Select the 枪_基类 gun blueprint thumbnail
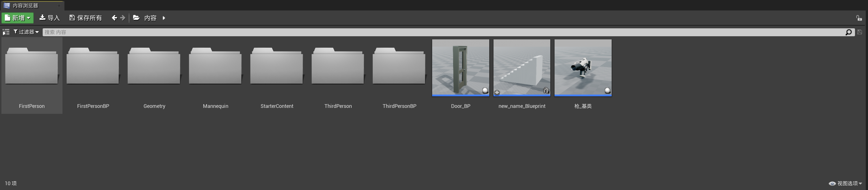The image size is (868, 190). pos(583,67)
